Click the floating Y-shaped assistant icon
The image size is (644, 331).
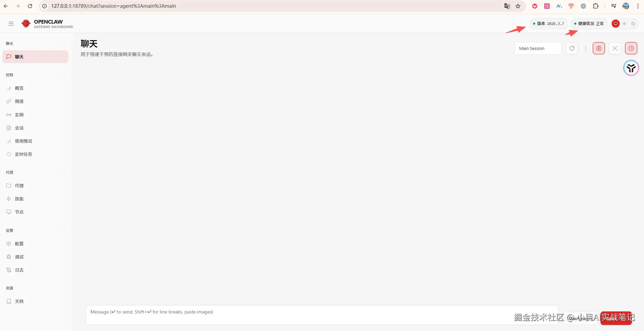631,68
